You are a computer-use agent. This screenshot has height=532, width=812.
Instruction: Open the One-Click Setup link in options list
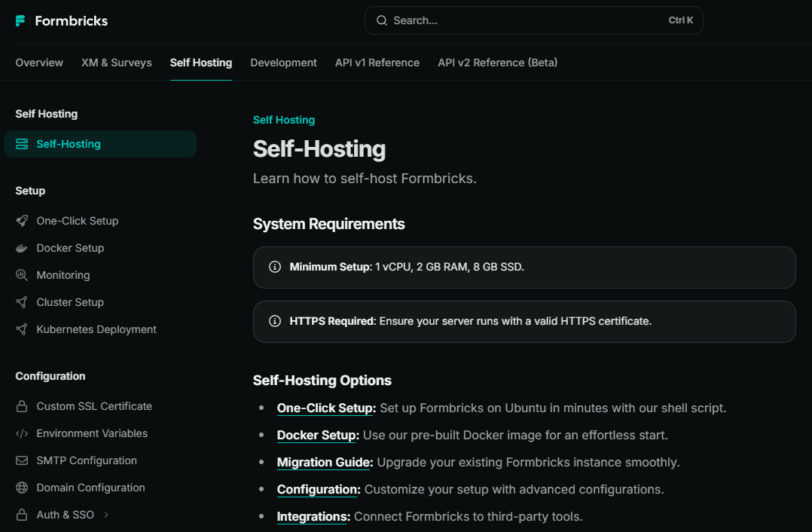coord(325,408)
